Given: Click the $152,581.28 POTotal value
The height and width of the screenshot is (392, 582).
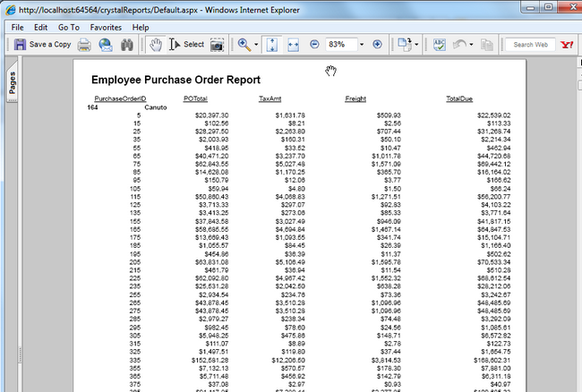Looking at the screenshot, I should pyautogui.click(x=210, y=360).
